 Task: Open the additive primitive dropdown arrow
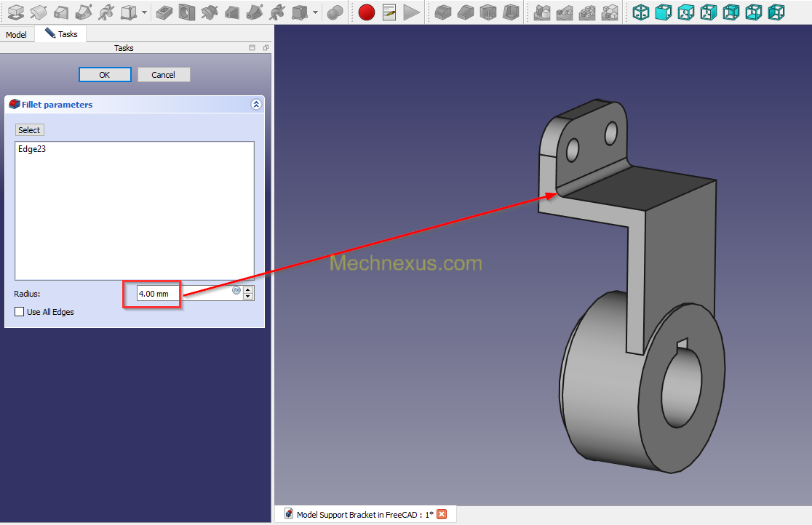click(145, 12)
